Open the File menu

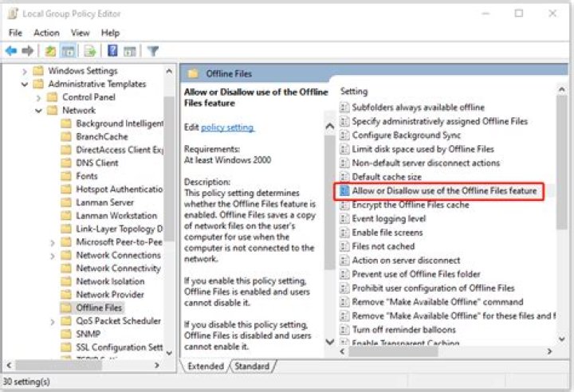[15, 33]
